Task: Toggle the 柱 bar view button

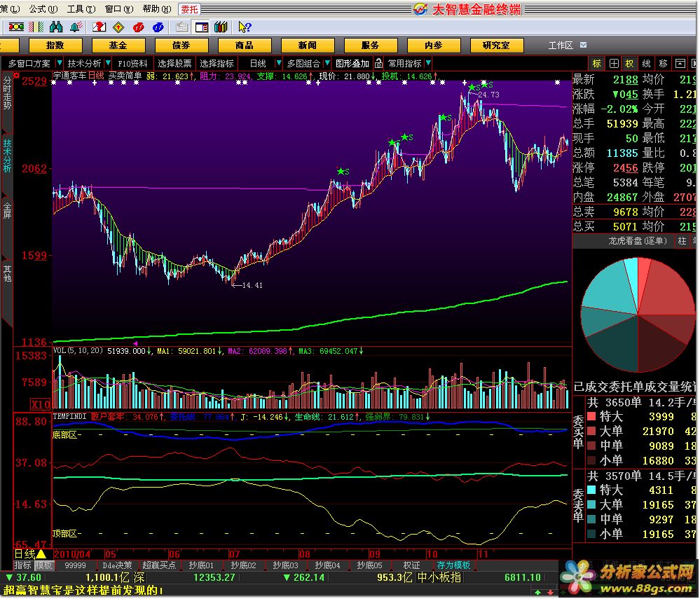Action: 682,241
